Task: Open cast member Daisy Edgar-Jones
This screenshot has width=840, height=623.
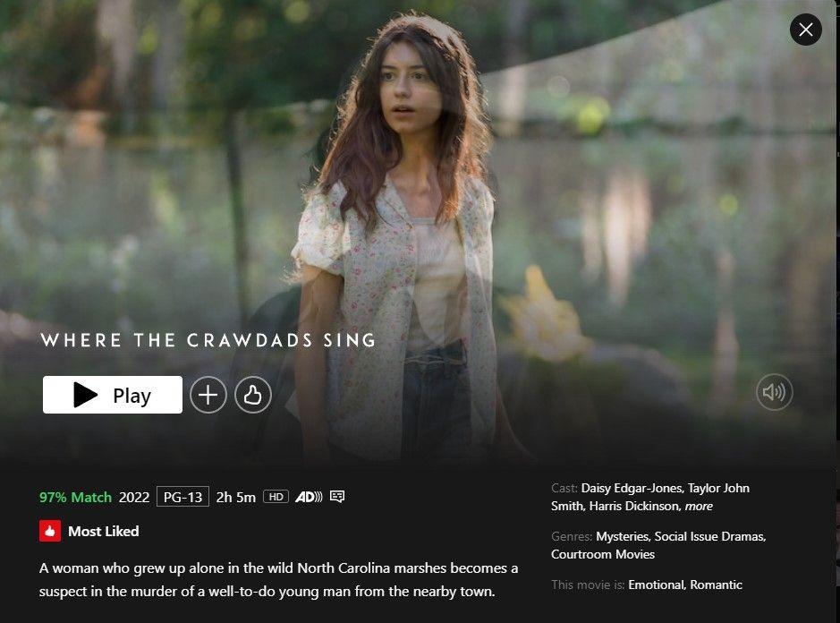Action: coord(632,488)
